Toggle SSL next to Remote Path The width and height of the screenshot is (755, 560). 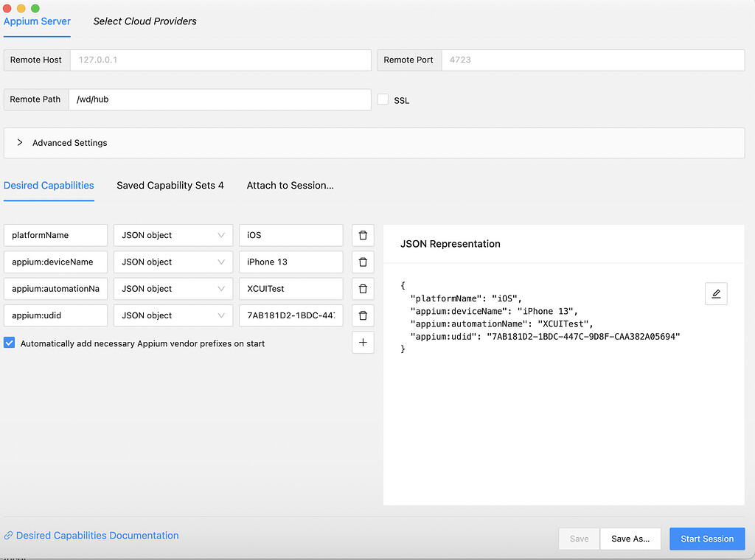pyautogui.click(x=383, y=99)
